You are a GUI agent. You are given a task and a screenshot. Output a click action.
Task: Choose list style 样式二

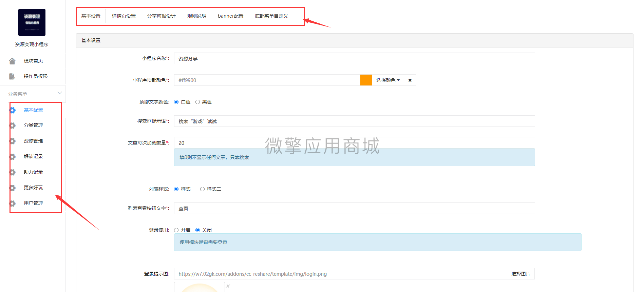(x=202, y=189)
